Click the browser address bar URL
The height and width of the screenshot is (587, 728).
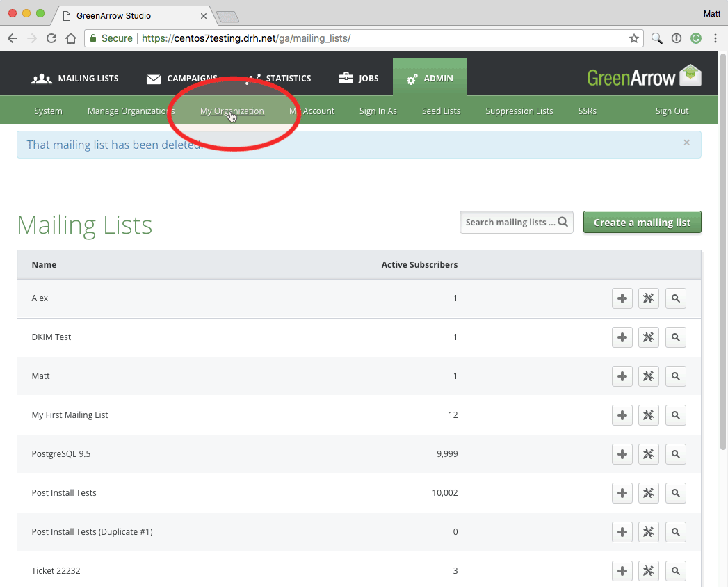pyautogui.click(x=246, y=38)
